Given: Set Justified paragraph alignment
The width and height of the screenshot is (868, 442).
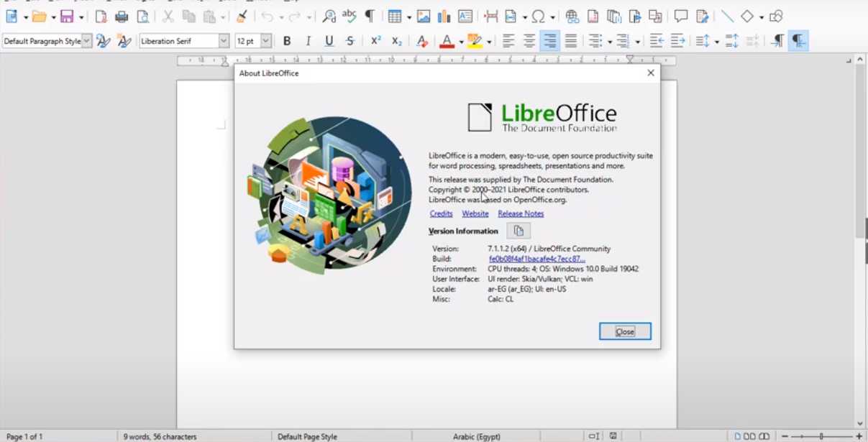Looking at the screenshot, I should (571, 41).
